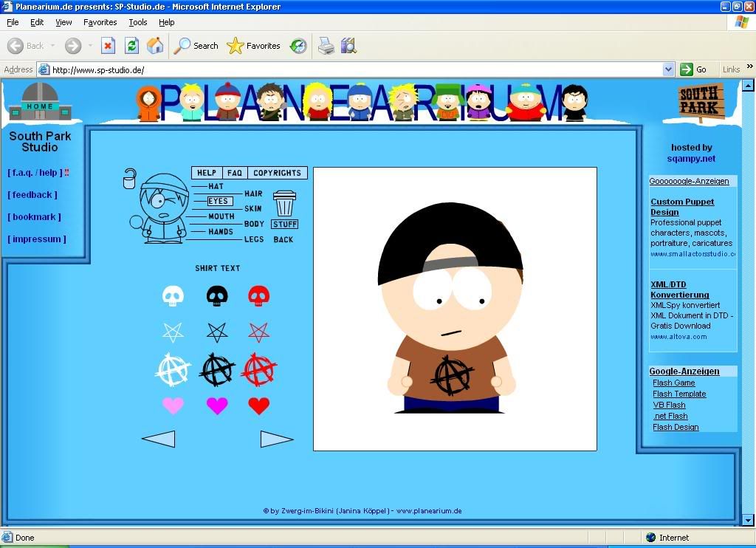The image size is (756, 548).
Task: Visit the sqampy.net host link
Action: coord(691,159)
